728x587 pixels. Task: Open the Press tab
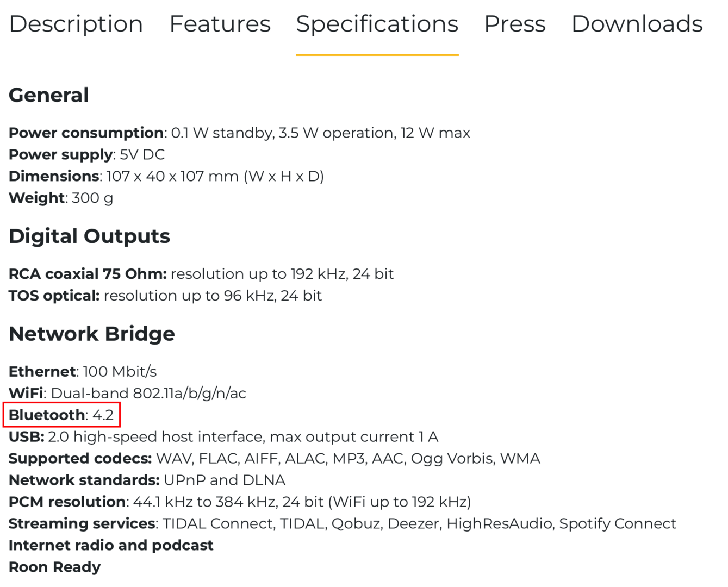coord(515,24)
